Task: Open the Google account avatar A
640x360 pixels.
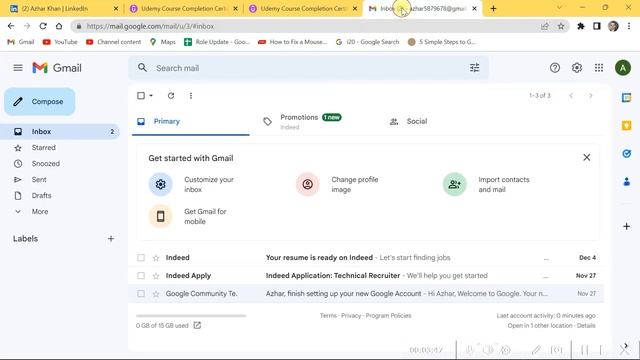Action: click(623, 68)
